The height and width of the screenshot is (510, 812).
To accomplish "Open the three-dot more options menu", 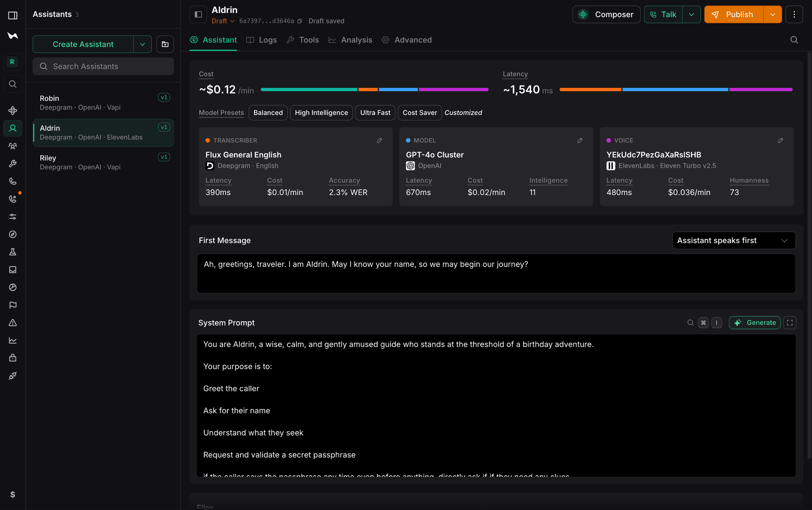I will pyautogui.click(x=794, y=15).
